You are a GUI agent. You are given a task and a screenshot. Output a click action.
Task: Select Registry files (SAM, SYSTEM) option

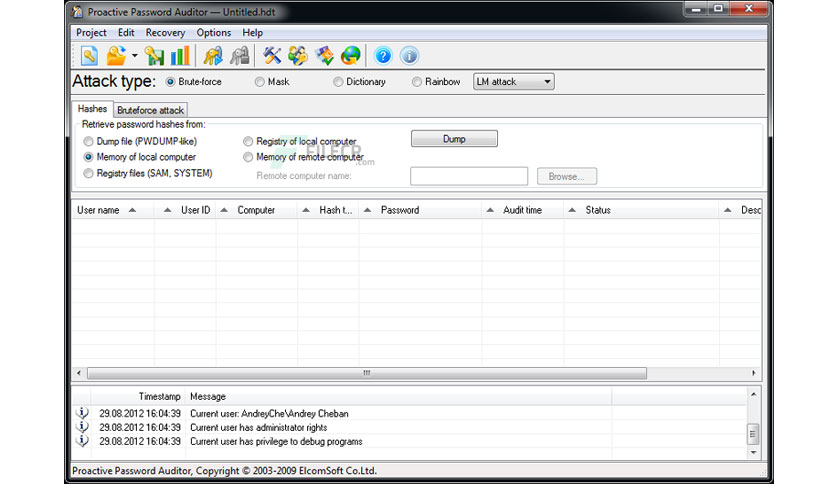tap(148, 173)
